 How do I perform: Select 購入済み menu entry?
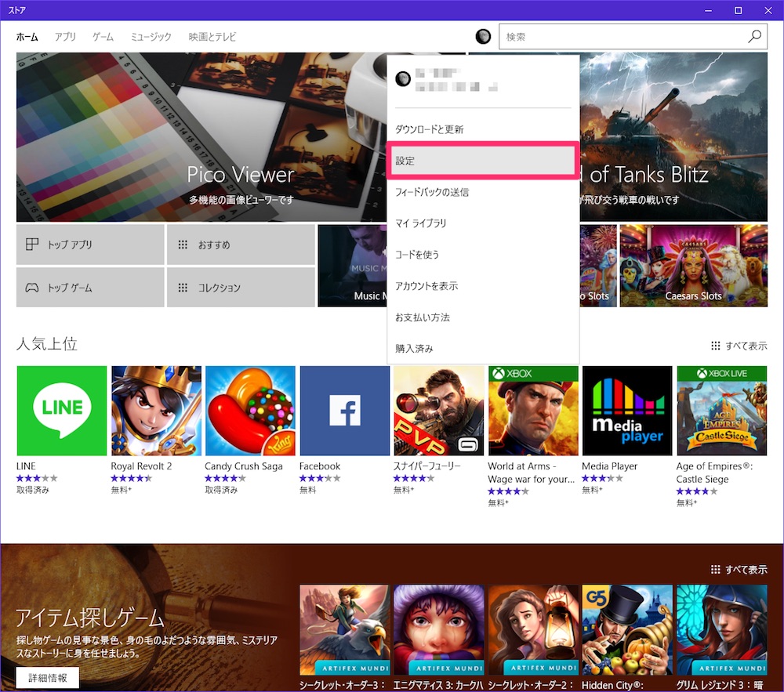click(x=483, y=348)
